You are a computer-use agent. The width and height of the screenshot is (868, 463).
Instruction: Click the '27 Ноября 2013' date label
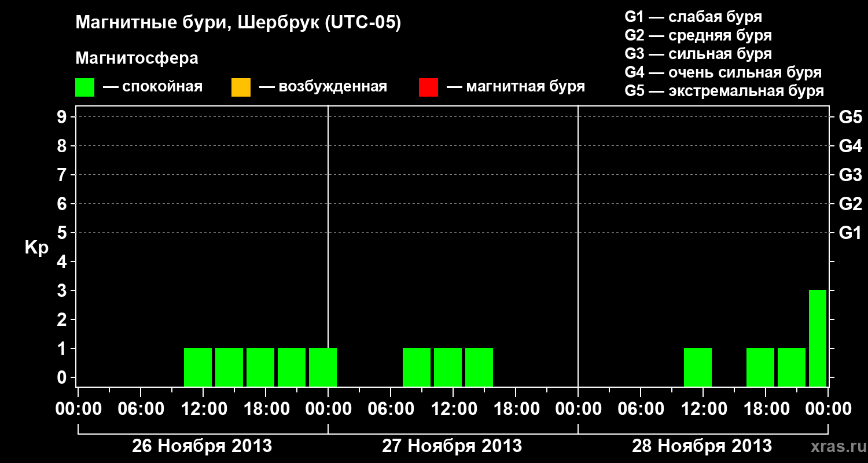(x=452, y=446)
